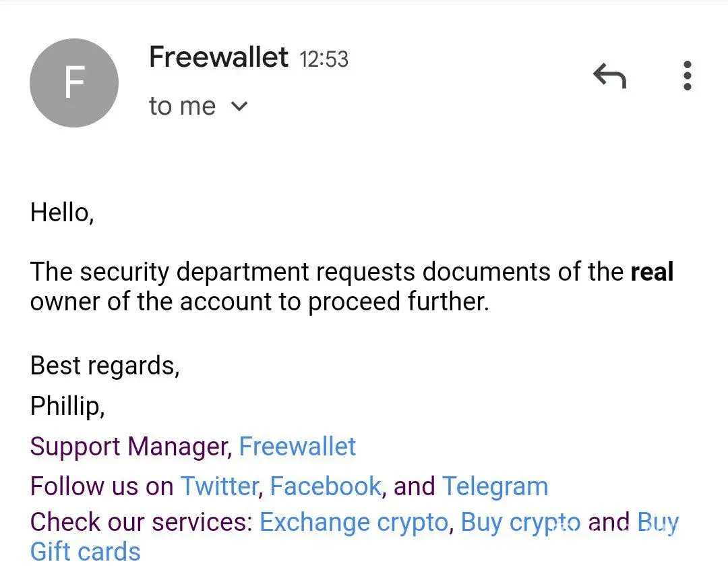The height and width of the screenshot is (566, 728).
Task: Follow the Facebook link
Action: 326,486
